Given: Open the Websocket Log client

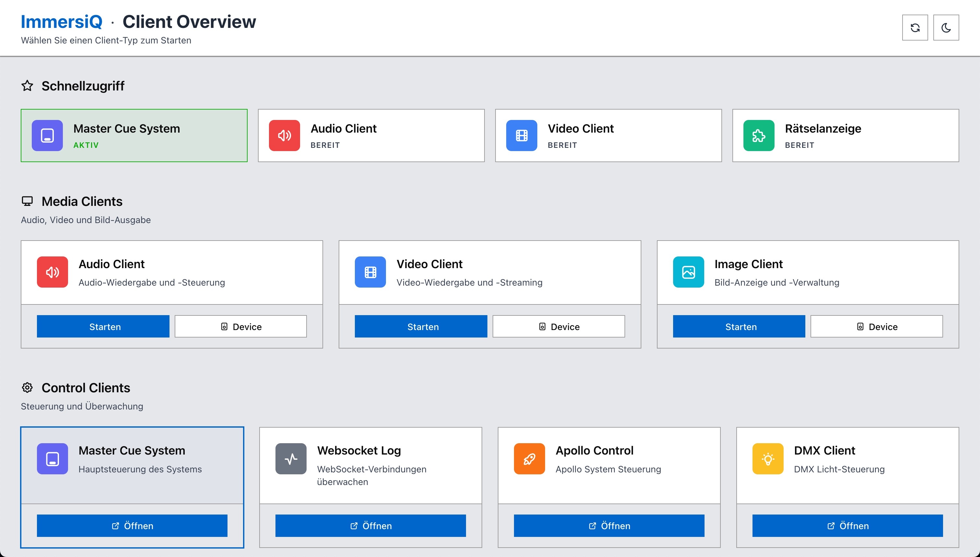Looking at the screenshot, I should pos(370,526).
